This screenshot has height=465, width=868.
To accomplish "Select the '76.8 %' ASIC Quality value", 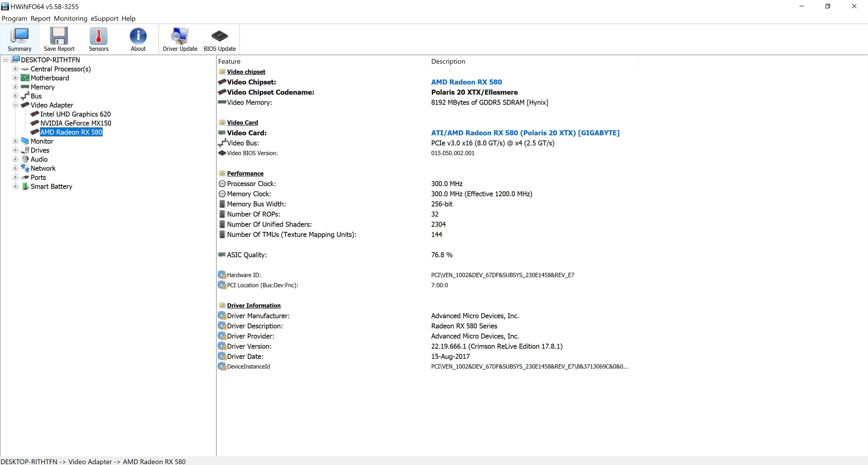I will [x=442, y=255].
